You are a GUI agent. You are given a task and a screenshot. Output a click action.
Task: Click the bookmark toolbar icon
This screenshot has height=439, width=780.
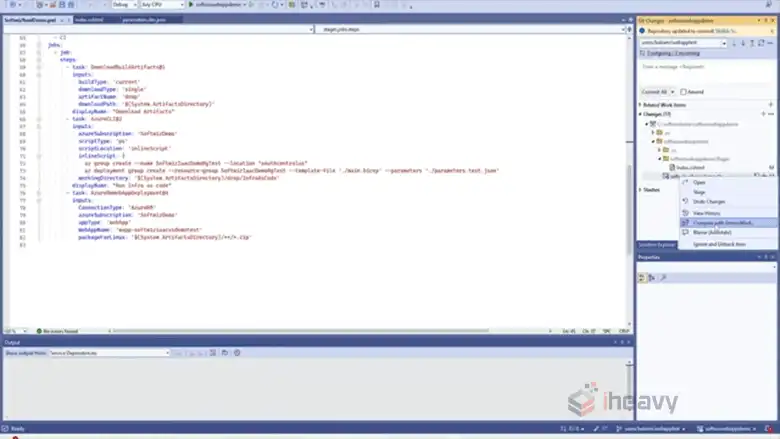point(377,4)
